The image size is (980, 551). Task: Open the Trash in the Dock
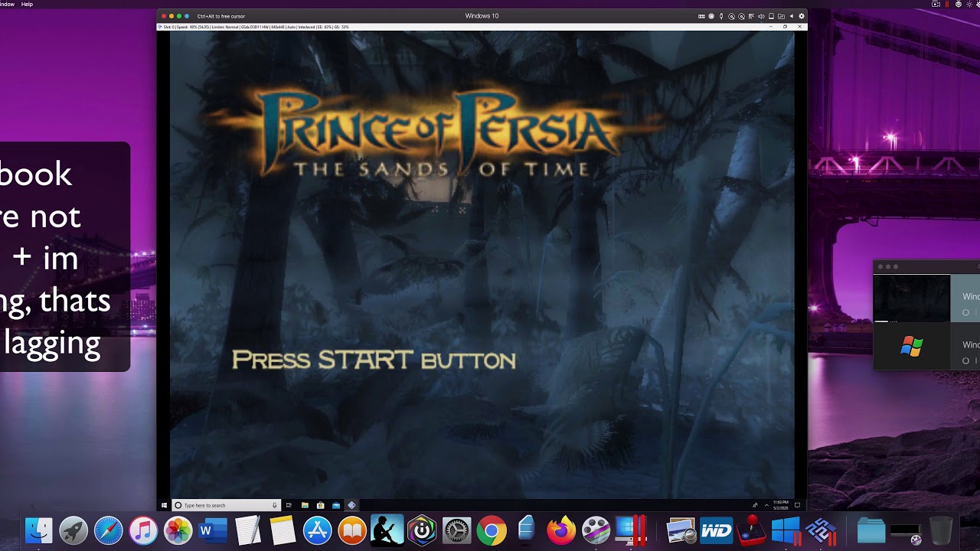(x=941, y=530)
